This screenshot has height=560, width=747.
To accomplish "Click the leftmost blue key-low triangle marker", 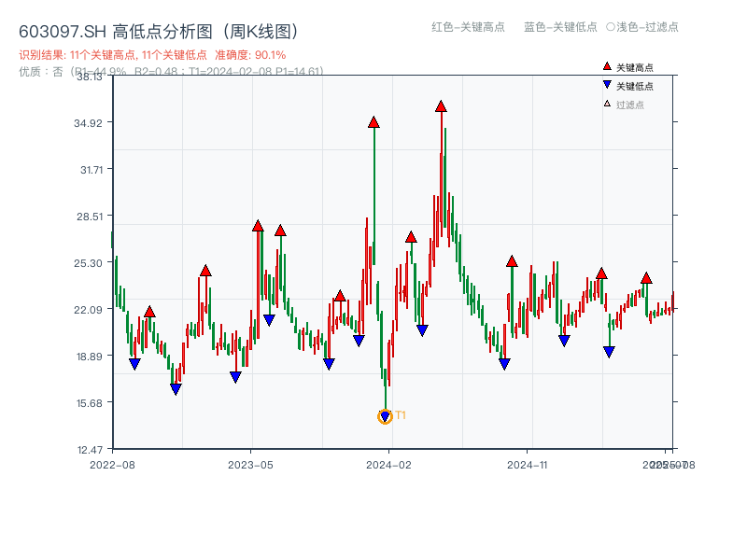I will 134,363.
